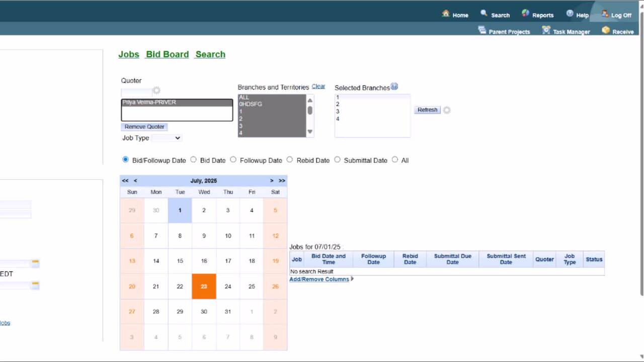This screenshot has width=644, height=362.
Task: Jump back a year in calendar
Action: [x=125, y=180]
